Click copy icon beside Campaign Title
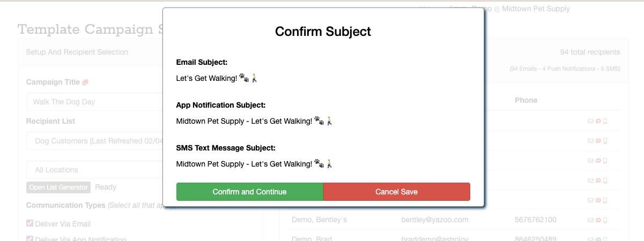The width and height of the screenshot is (644, 241). click(85, 82)
